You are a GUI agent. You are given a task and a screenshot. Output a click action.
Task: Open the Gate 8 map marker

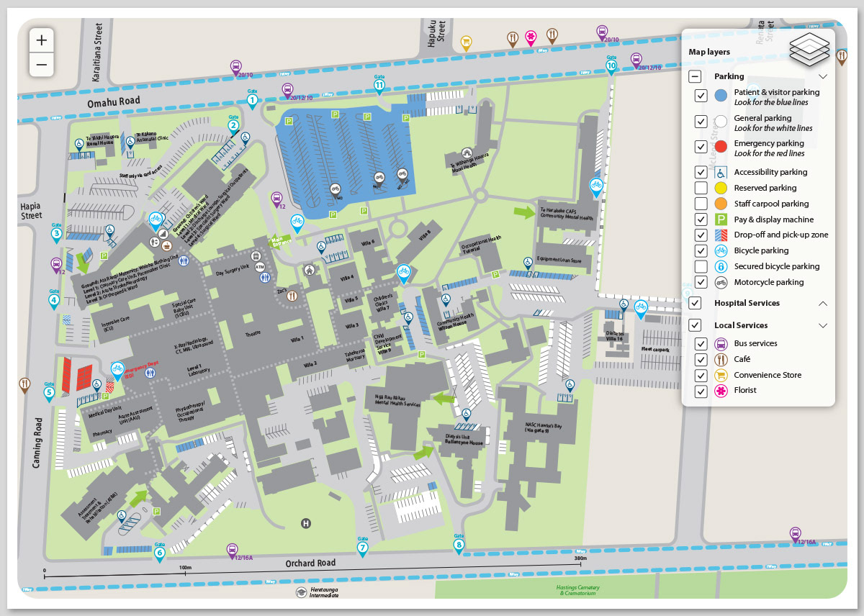(x=459, y=543)
